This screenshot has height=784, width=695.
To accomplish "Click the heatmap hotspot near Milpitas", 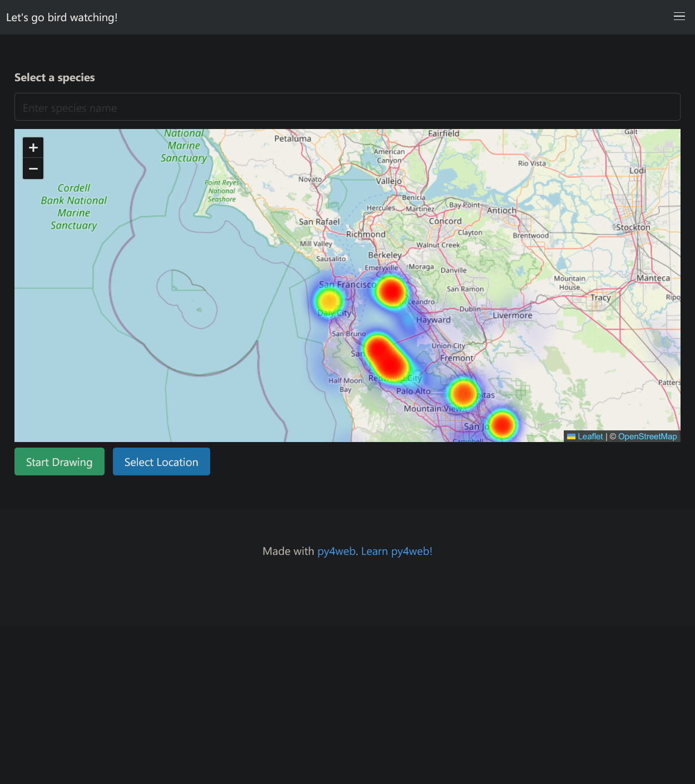I will click(463, 394).
